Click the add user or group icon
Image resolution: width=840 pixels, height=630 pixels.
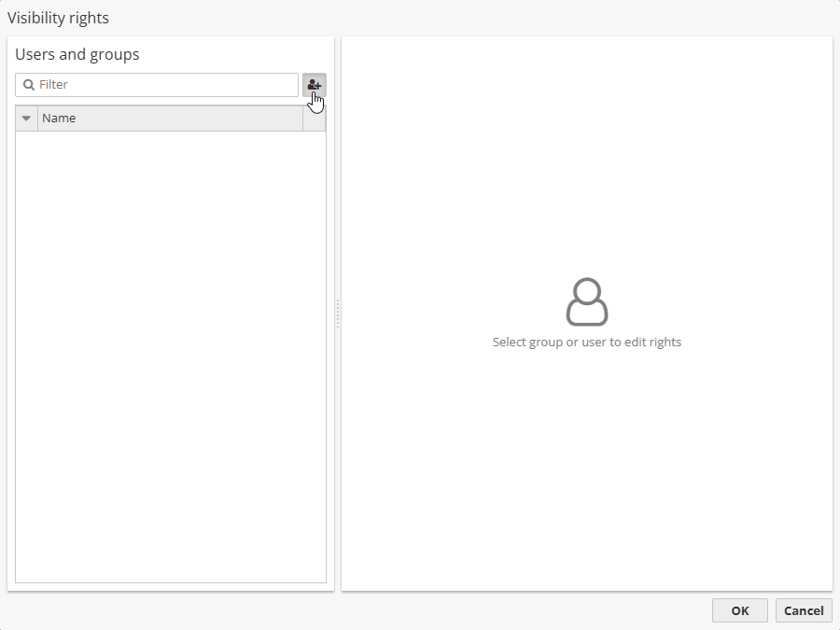click(x=314, y=85)
